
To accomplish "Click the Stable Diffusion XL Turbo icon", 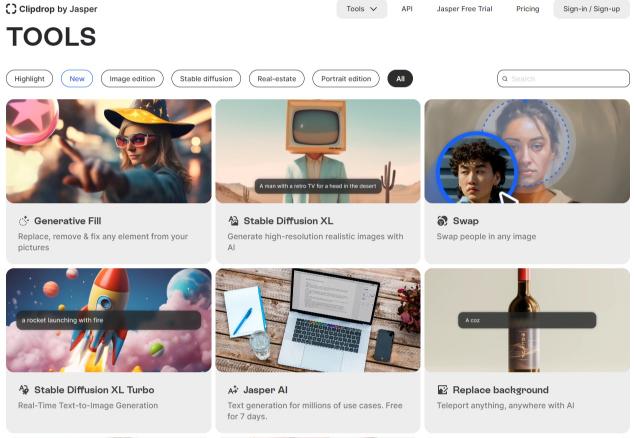I will point(24,389).
